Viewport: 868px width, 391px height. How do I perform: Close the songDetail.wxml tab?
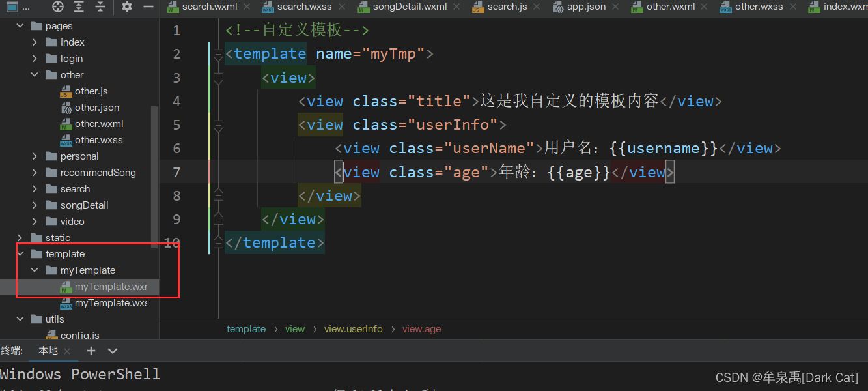pos(456,7)
